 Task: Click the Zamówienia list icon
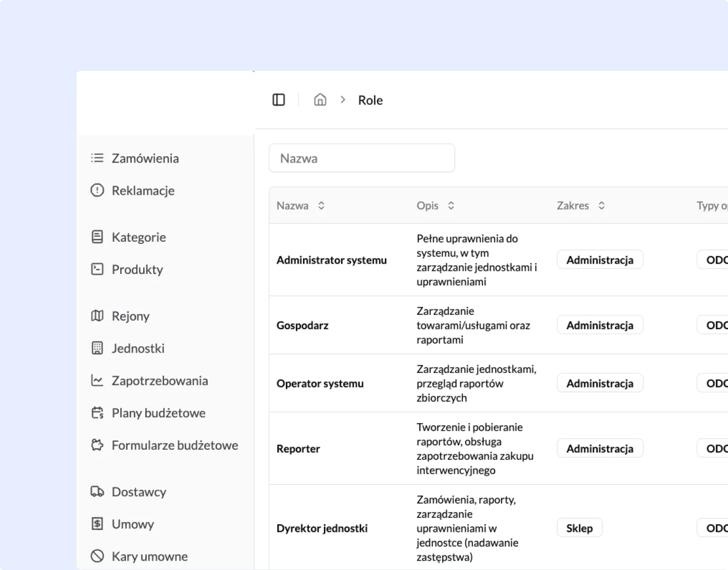pos(97,158)
